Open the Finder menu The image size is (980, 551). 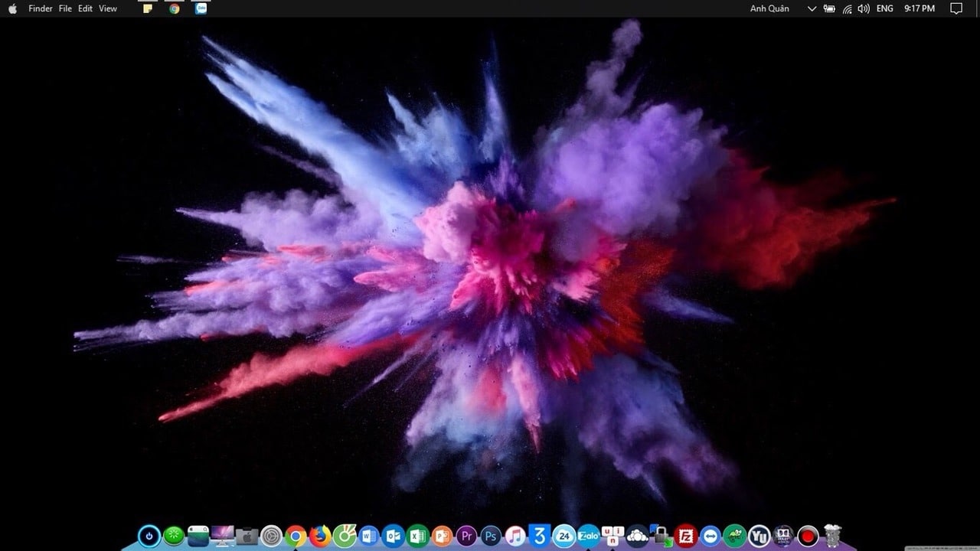41,8
